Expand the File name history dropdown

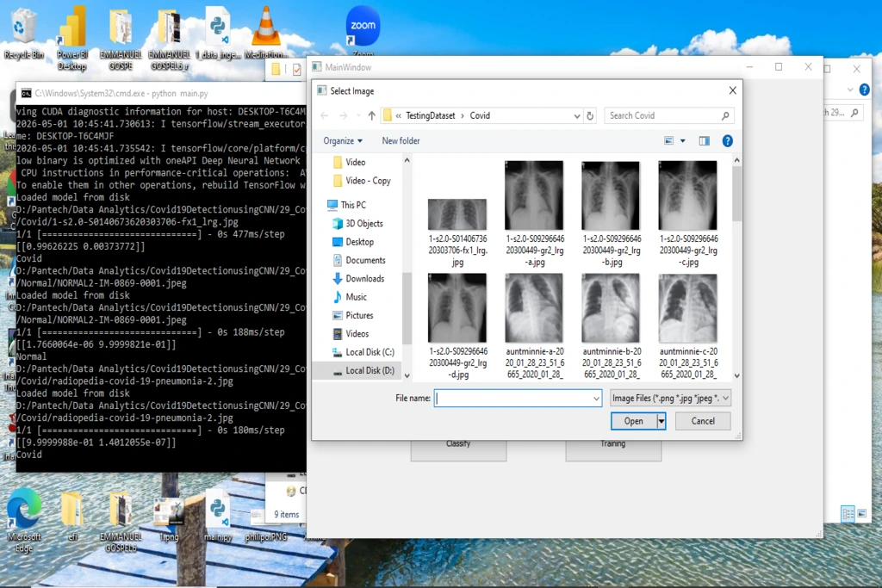tap(596, 399)
